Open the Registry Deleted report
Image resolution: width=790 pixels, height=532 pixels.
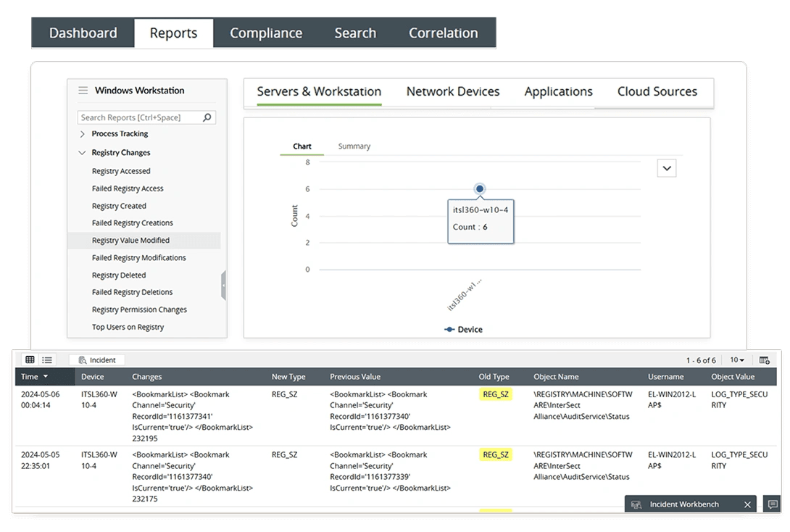119,275
